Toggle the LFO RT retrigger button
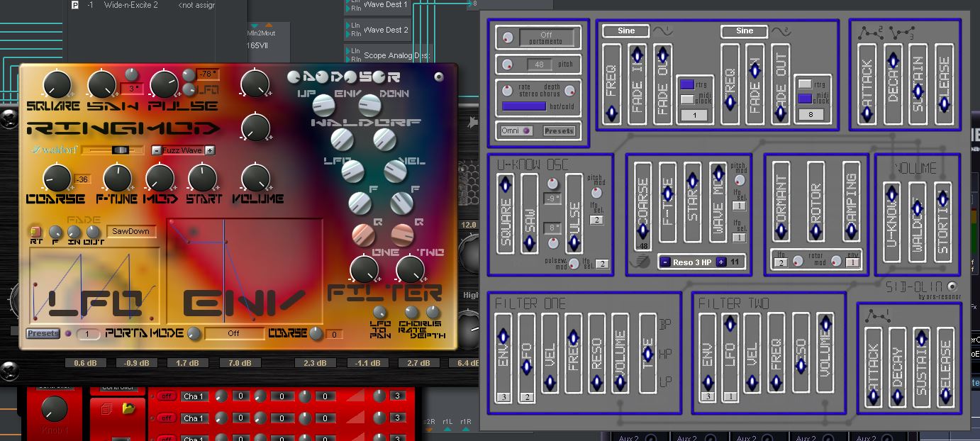This screenshot has height=441, width=980. click(x=34, y=231)
